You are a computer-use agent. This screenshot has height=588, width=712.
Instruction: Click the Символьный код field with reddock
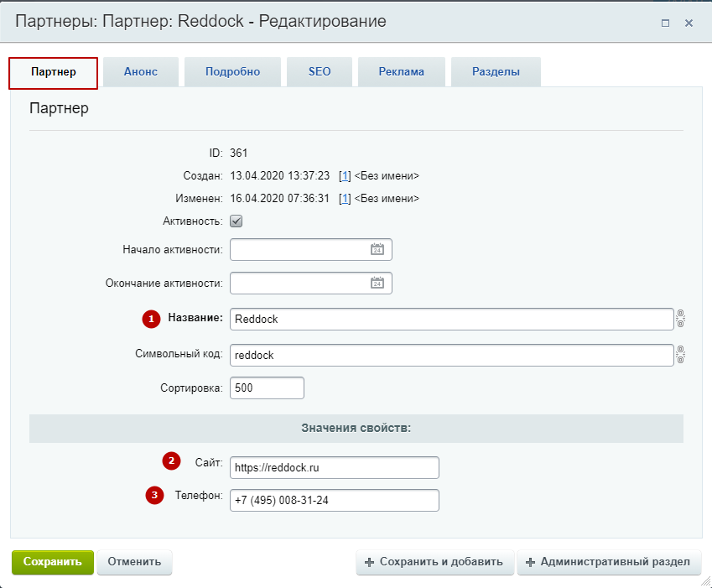(x=452, y=355)
